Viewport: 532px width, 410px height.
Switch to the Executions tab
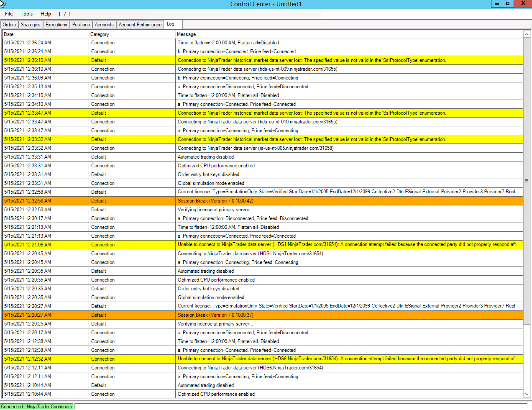56,25
